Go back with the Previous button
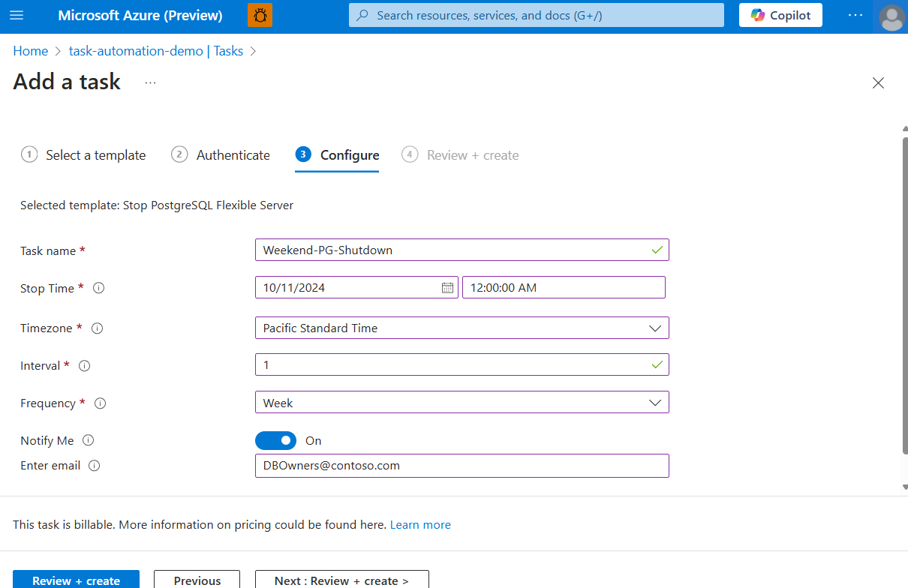The width and height of the screenshot is (908, 588). [x=197, y=580]
